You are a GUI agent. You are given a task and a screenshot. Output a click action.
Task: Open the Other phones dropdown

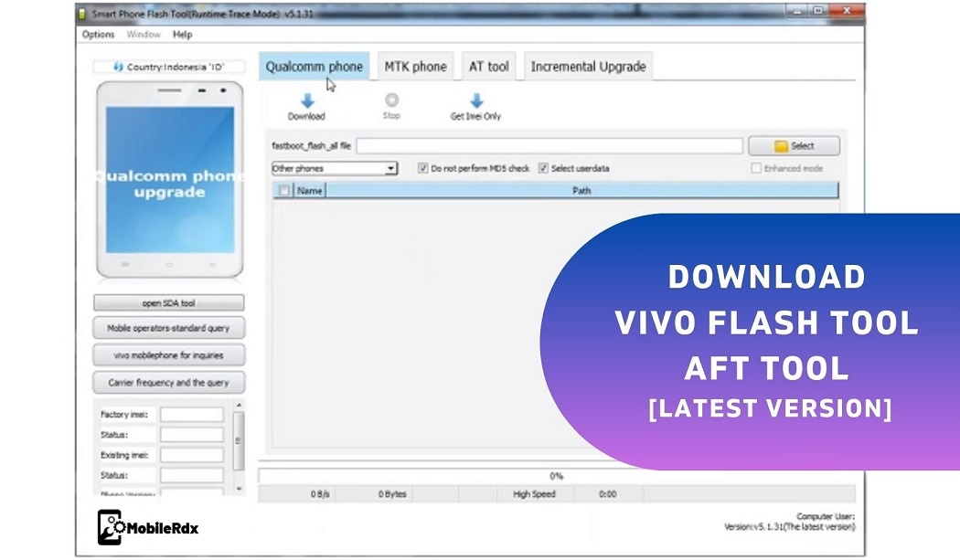pyautogui.click(x=391, y=168)
